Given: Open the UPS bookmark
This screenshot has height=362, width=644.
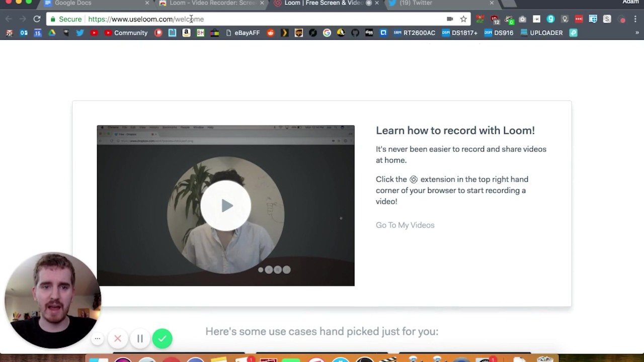Looking at the screenshot, I should coord(299,33).
